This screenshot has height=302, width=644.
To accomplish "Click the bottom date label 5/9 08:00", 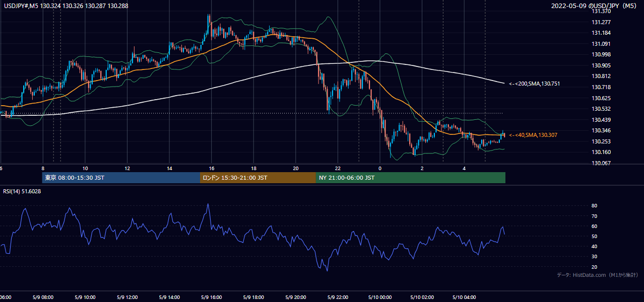I will pos(43,297).
